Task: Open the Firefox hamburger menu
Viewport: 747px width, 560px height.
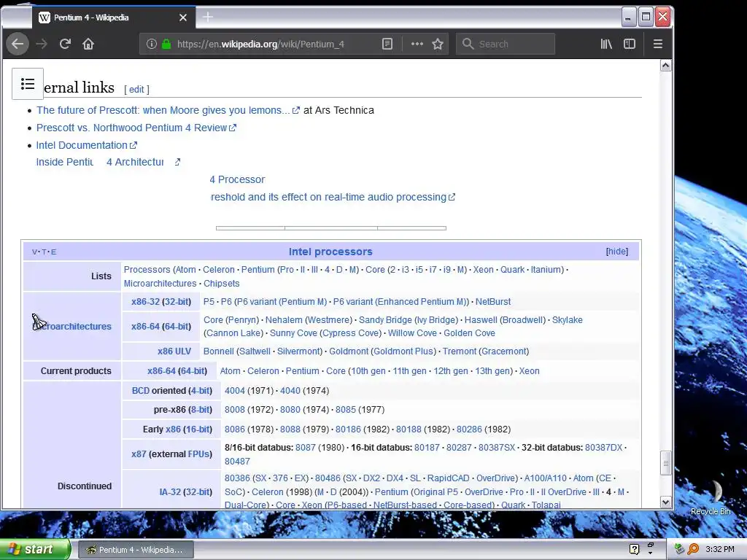Action: (x=658, y=44)
